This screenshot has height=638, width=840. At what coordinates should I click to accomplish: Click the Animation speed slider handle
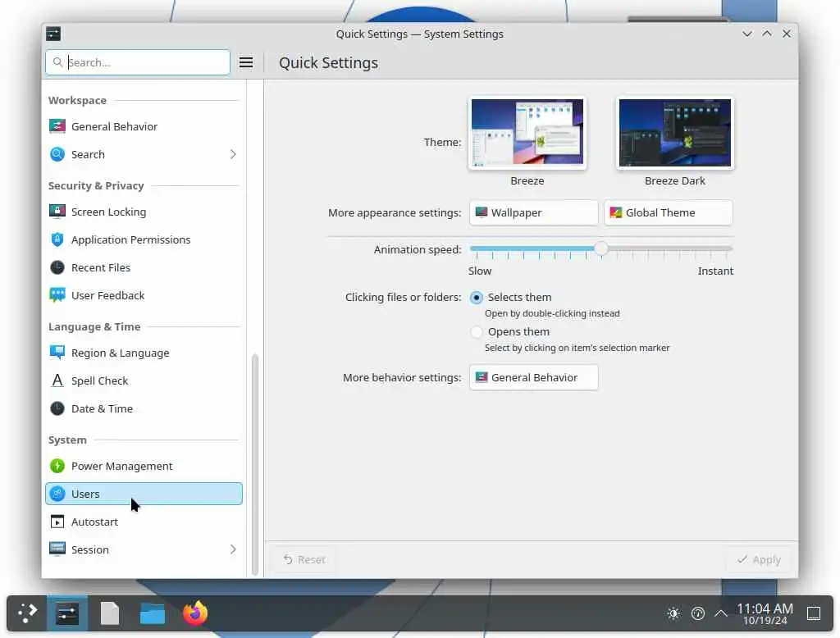coord(601,248)
